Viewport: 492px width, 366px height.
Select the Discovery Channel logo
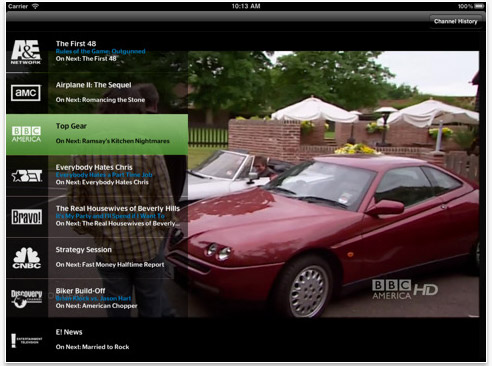(27, 299)
